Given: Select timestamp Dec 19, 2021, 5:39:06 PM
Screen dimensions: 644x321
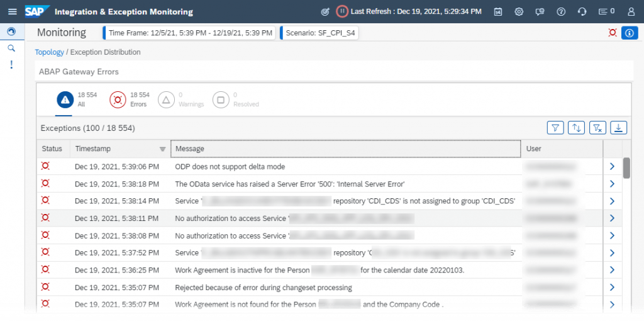Looking at the screenshot, I should point(116,167).
